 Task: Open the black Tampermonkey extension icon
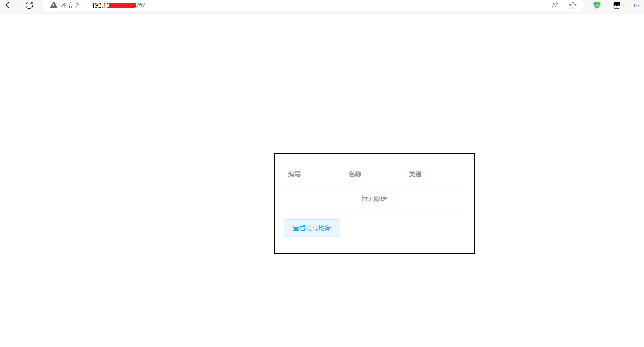pyautogui.click(x=617, y=5)
